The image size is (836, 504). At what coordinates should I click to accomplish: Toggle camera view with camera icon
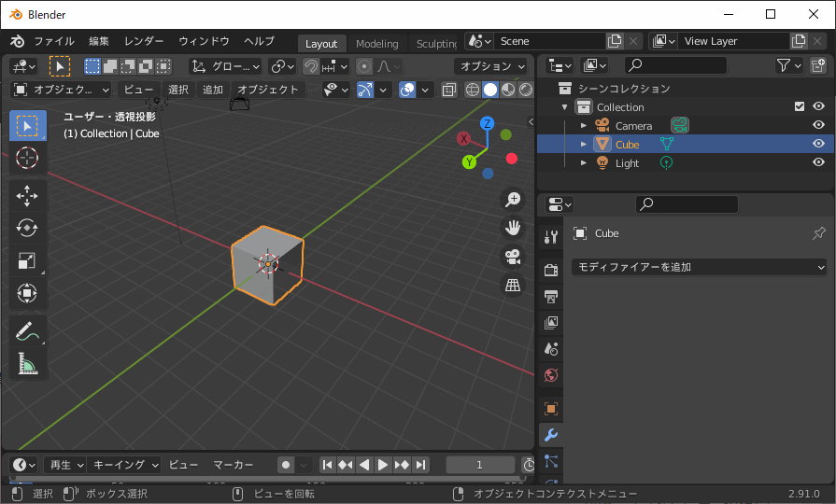tap(513, 257)
